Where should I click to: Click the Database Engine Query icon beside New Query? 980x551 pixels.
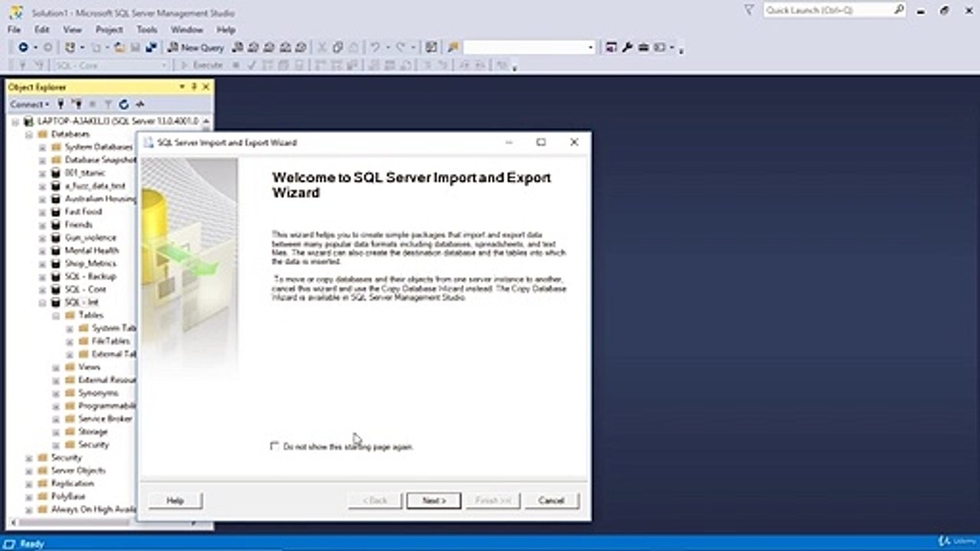(x=238, y=47)
